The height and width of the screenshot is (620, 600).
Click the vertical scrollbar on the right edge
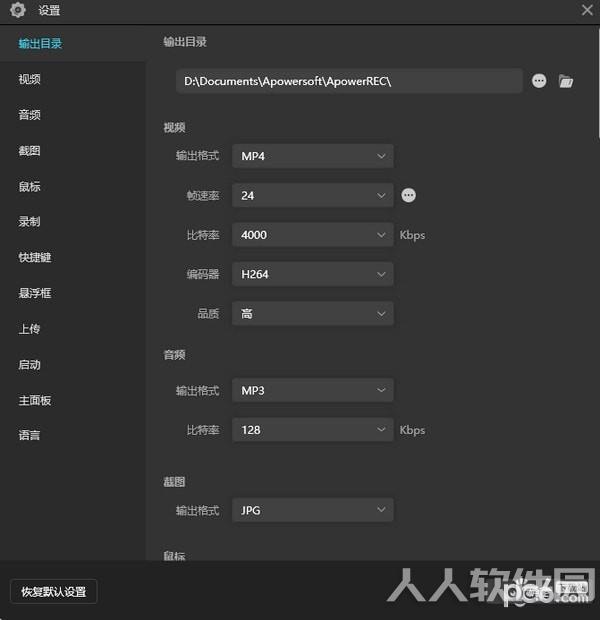pos(598,83)
